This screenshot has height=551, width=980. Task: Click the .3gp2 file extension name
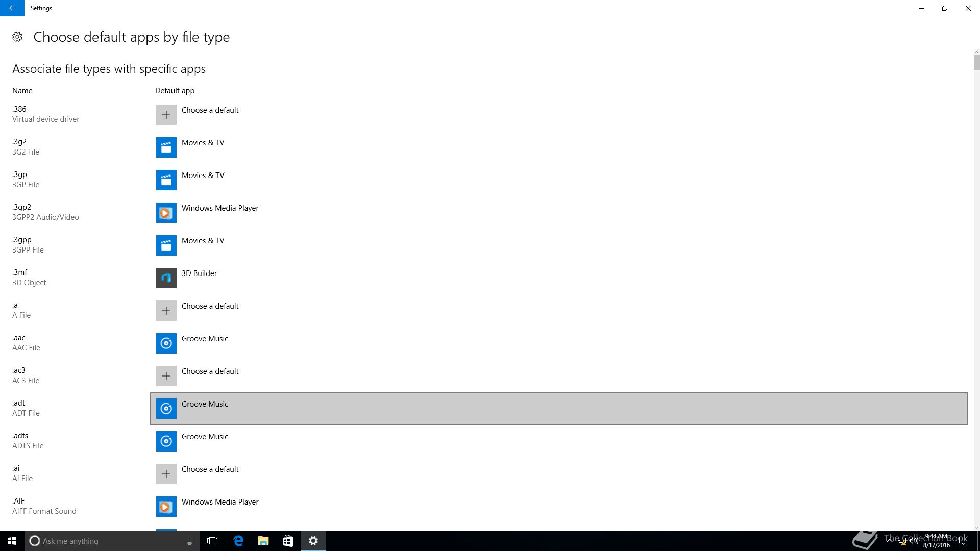[x=22, y=207]
